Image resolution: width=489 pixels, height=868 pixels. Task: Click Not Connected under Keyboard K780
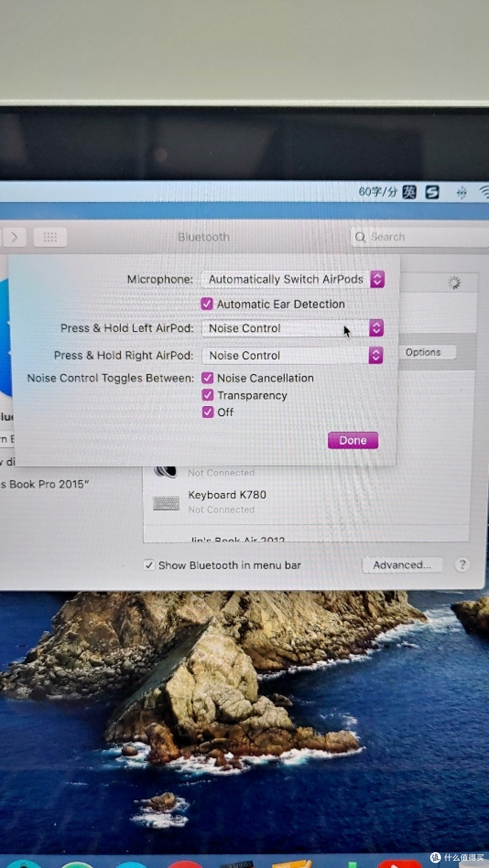coord(221,510)
